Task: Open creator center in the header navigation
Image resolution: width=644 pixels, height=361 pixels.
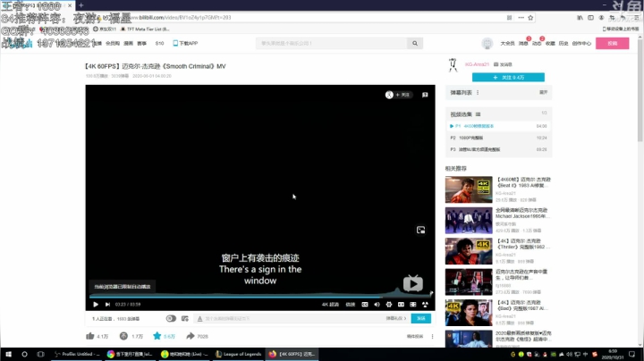Action: tap(581, 43)
